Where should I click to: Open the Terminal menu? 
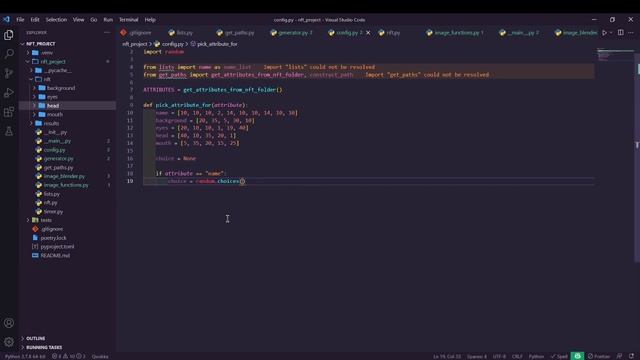[x=129, y=20]
